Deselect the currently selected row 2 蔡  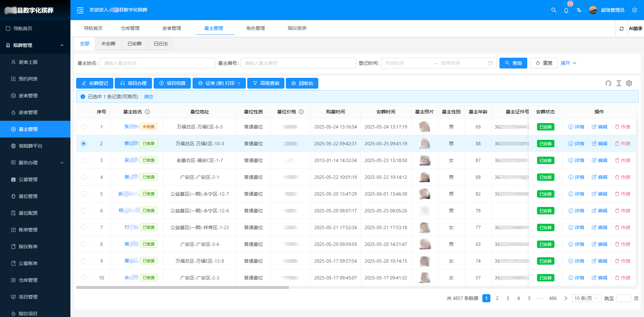(x=84, y=144)
